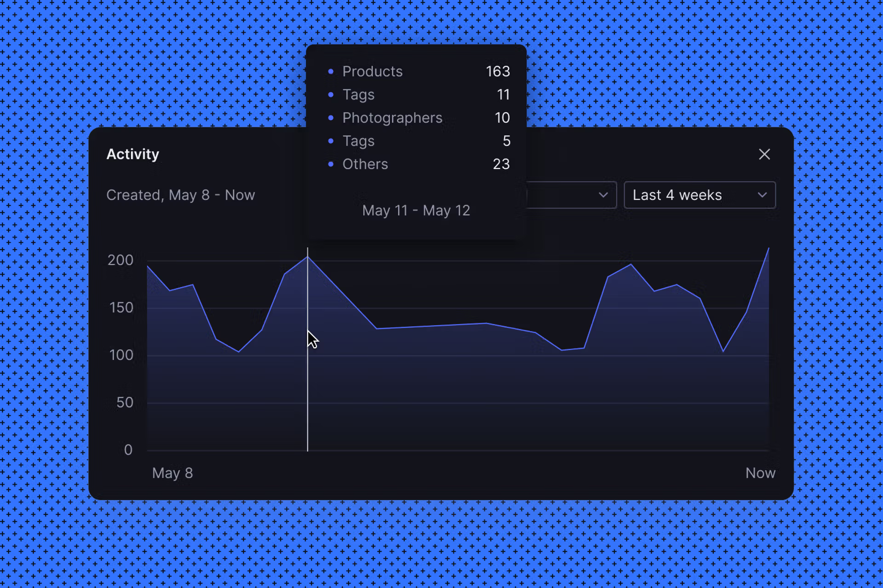883x588 pixels.
Task: Click the bullet dot beside Others
Action: click(331, 164)
